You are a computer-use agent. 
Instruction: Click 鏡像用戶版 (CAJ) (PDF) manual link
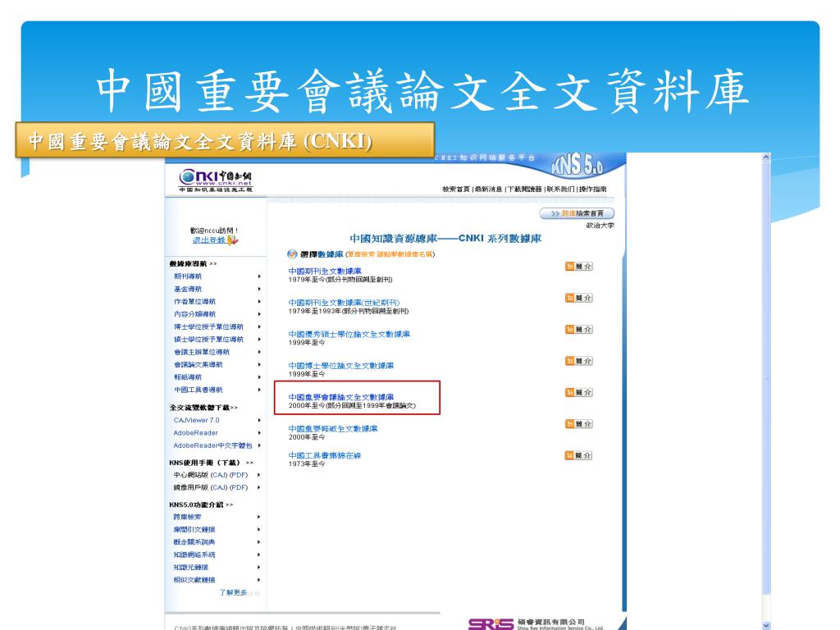(211, 488)
